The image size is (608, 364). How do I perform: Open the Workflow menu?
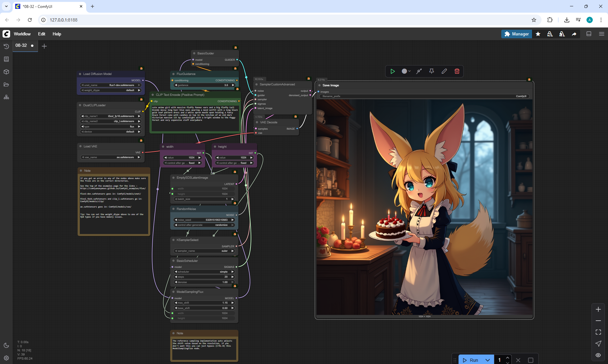pos(22,34)
